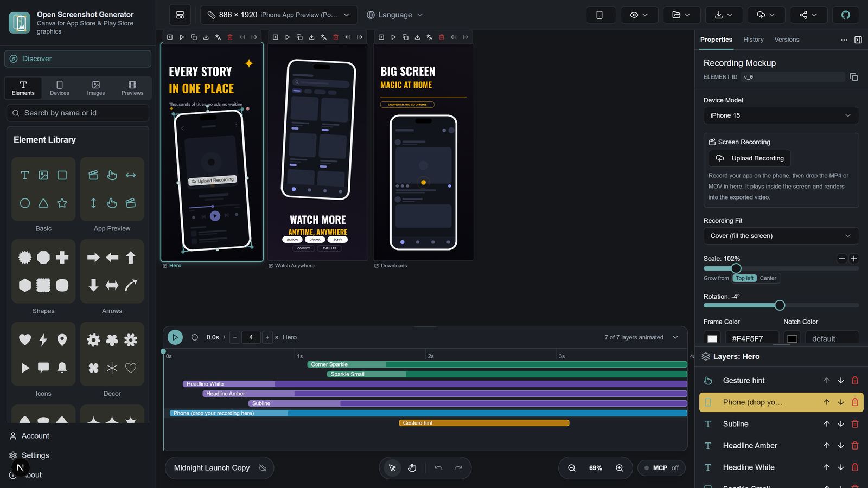Open the History tab
This screenshot has height=488, width=868.
pyautogui.click(x=753, y=40)
